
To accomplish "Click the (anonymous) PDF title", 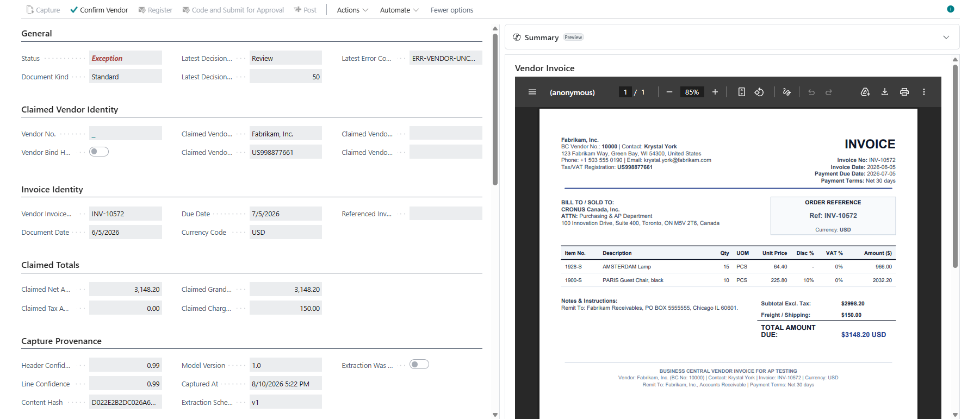I will coord(572,92).
